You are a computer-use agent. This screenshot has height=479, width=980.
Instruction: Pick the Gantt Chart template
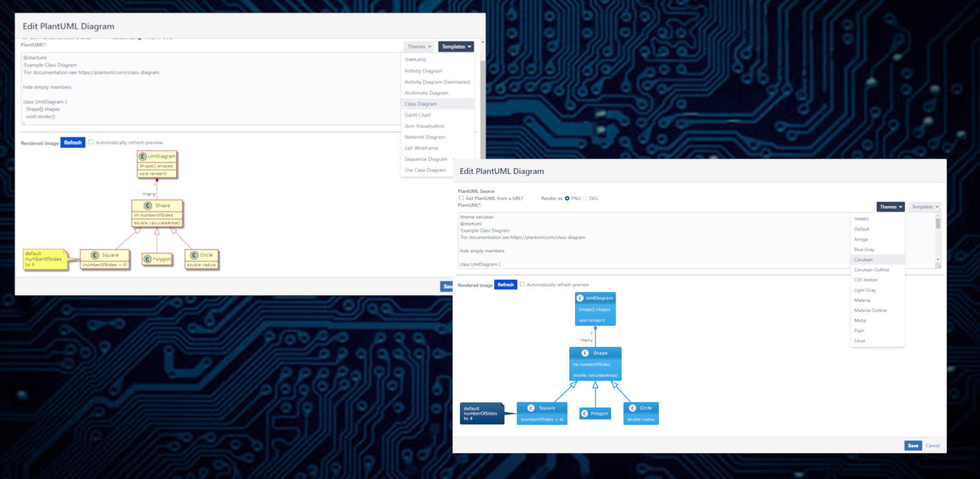click(418, 115)
